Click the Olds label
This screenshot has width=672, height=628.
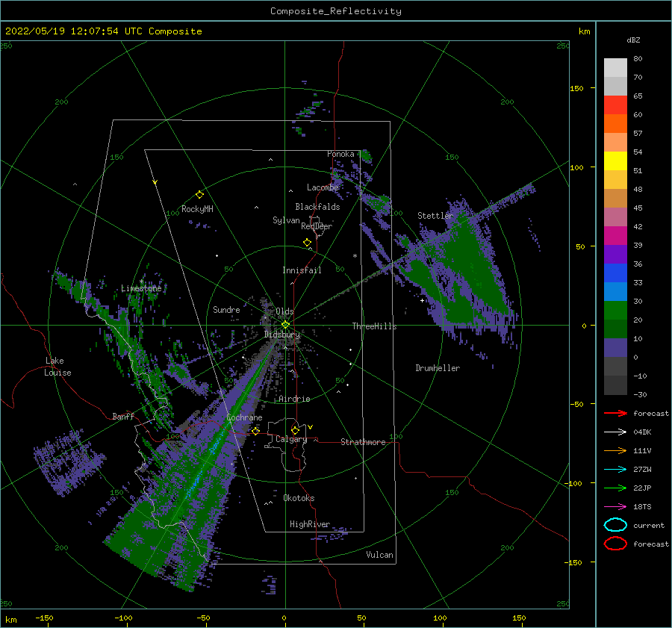[x=284, y=311]
